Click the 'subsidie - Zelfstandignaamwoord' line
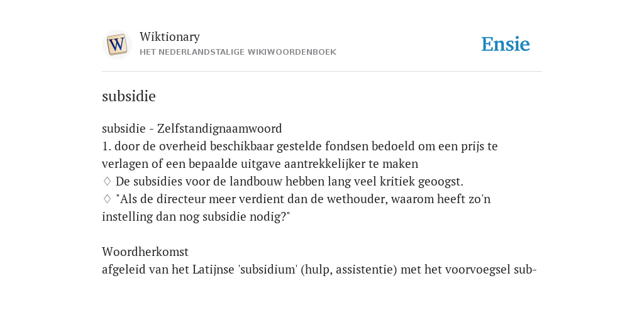Screen dimensions: 644x322 click(x=192, y=128)
